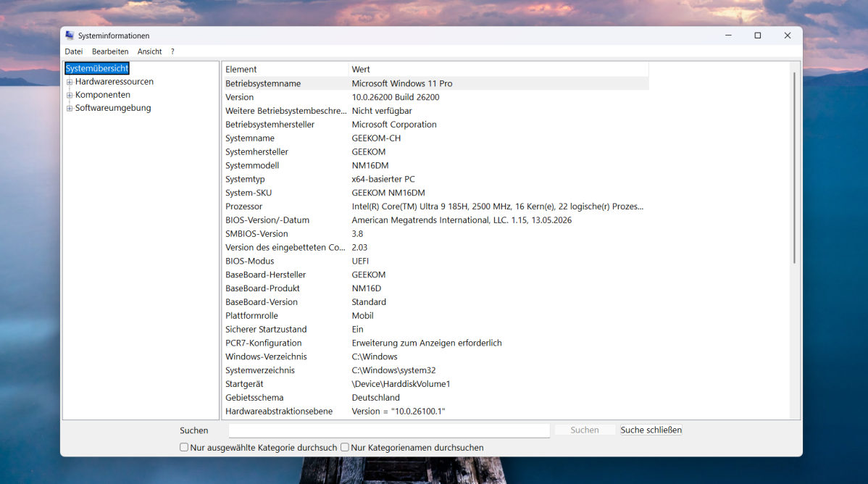Click the Suche schließen button
Screen dimensions: 868x484
[651, 430]
